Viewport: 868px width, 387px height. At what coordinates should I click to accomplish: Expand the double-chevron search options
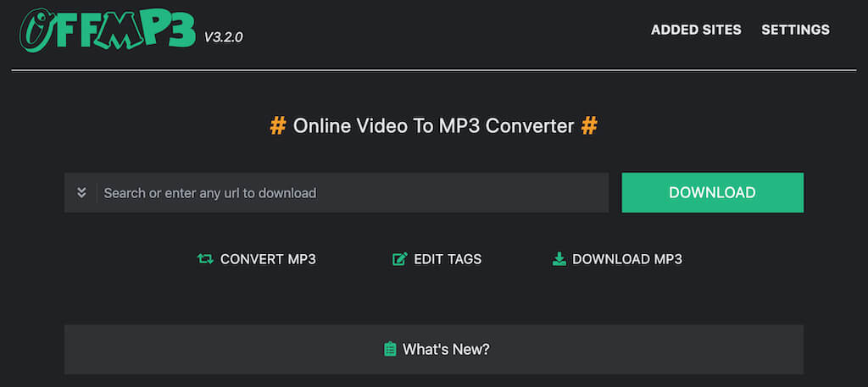81,192
